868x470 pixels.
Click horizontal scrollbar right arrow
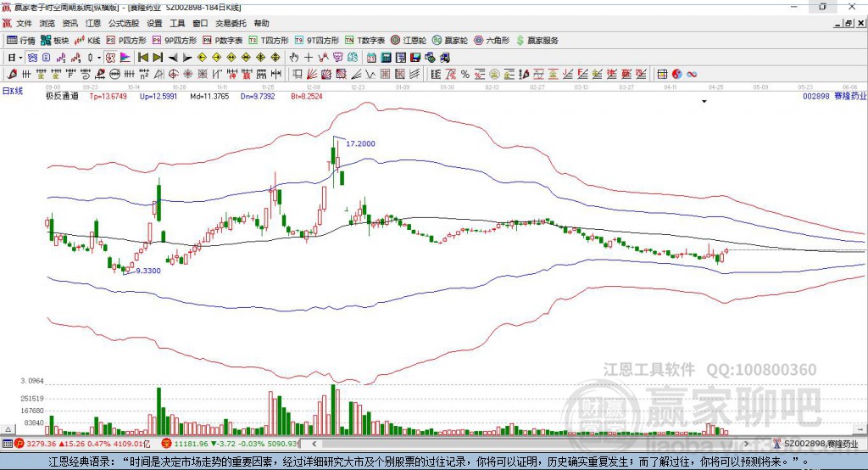[746, 444]
